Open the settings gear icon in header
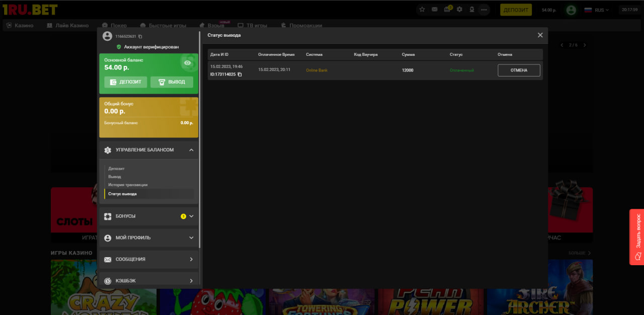The height and width of the screenshot is (315, 644). [x=459, y=10]
